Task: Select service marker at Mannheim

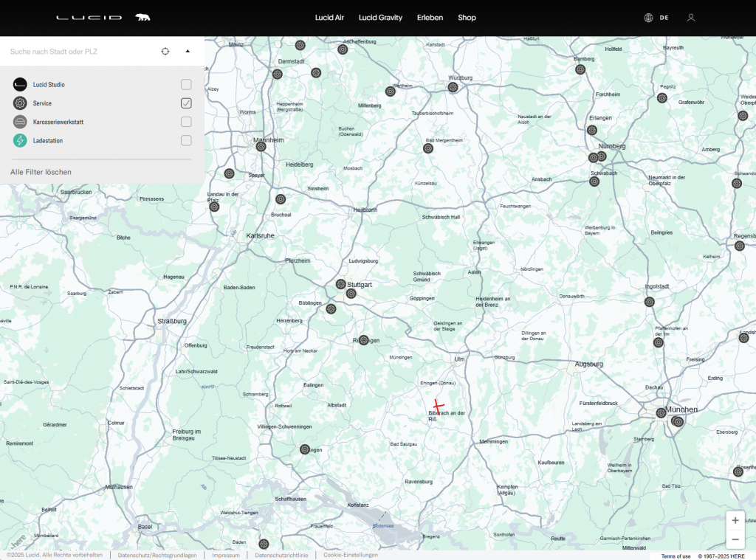Action: tap(261, 147)
